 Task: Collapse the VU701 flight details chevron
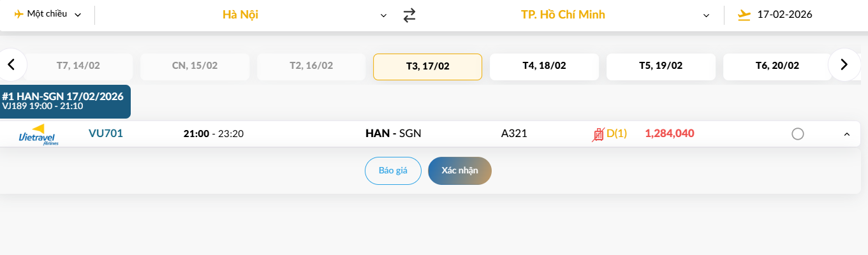847,134
